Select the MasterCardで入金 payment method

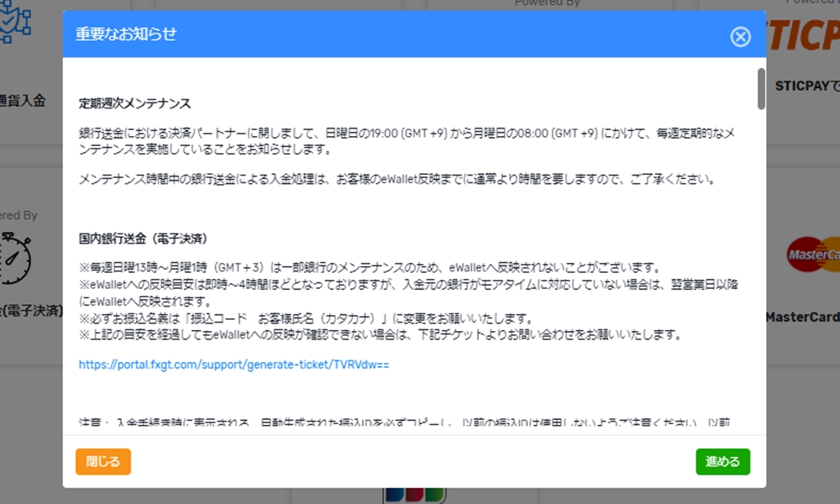[x=806, y=318]
